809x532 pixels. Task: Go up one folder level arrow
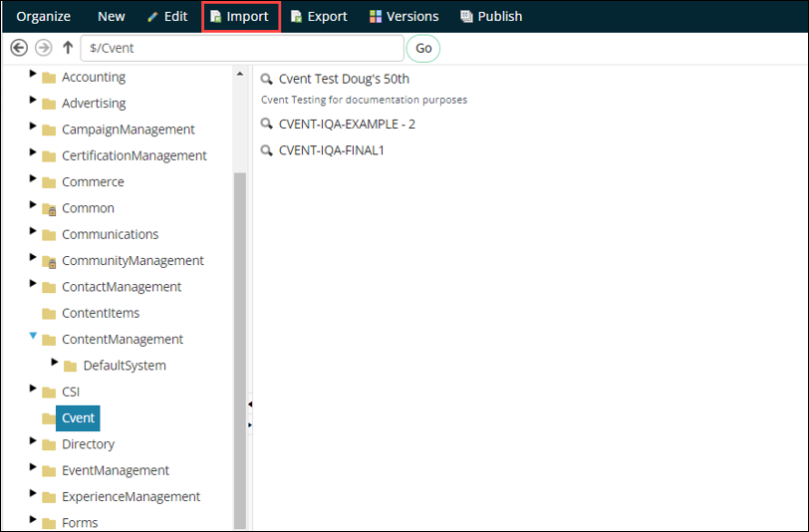point(68,48)
